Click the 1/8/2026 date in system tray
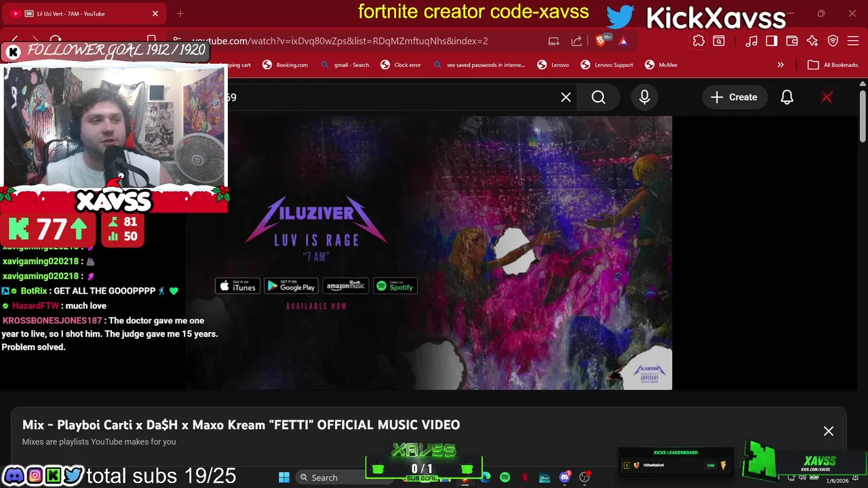Image resolution: width=868 pixels, height=488 pixels. tap(837, 481)
